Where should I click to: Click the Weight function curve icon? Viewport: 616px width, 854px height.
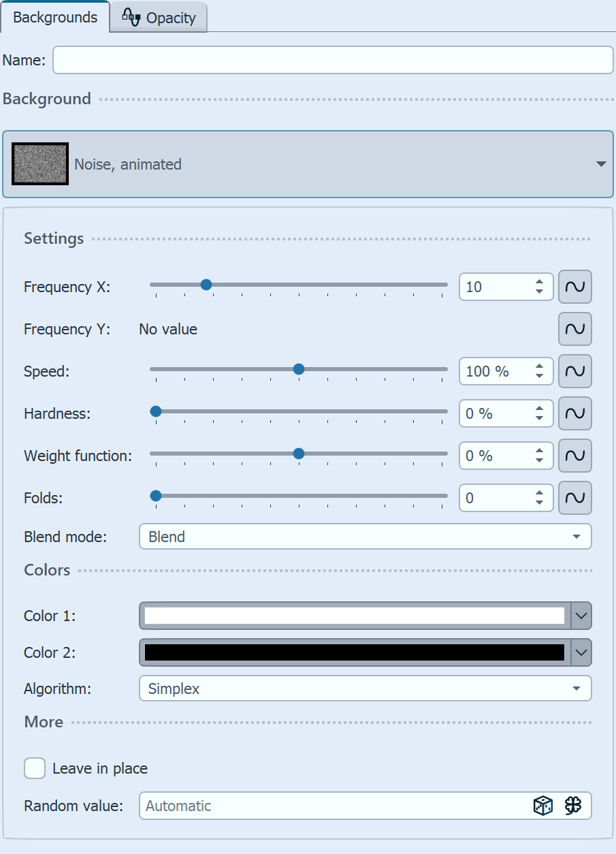pos(575,456)
